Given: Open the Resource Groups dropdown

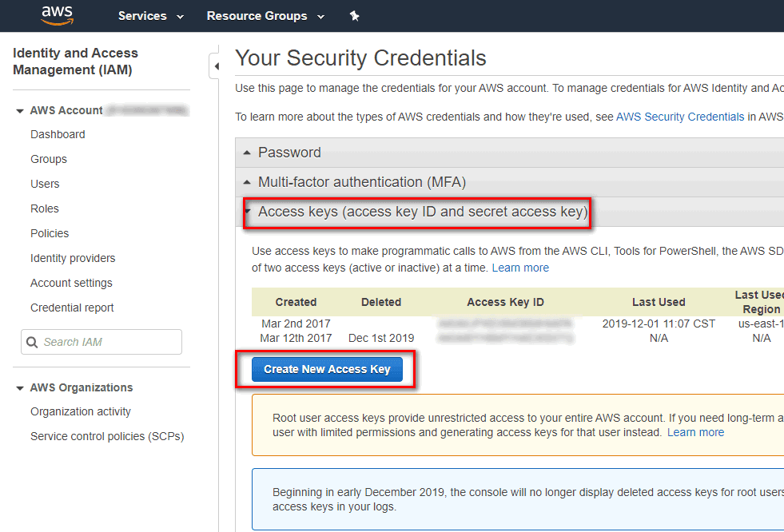Looking at the screenshot, I should pyautogui.click(x=265, y=16).
